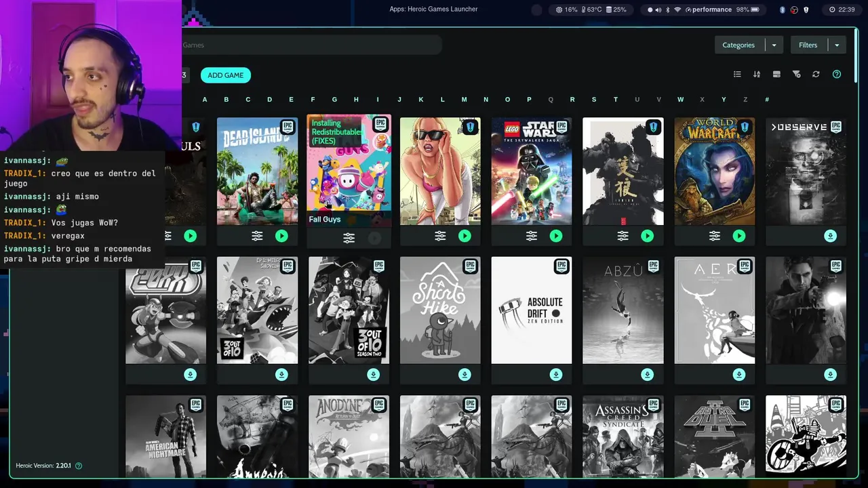Sort library by installed status
Viewport: 868px width, 488px height.
tap(776, 75)
